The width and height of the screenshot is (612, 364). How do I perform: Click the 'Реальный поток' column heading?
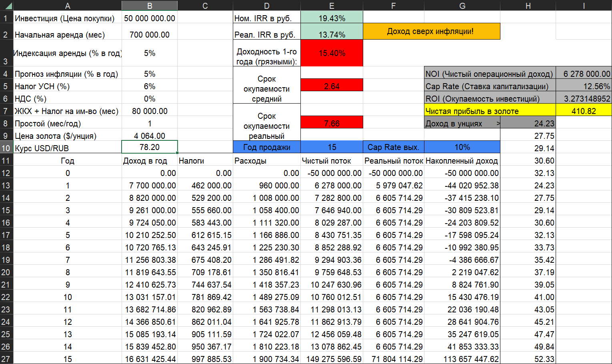coord(393,160)
